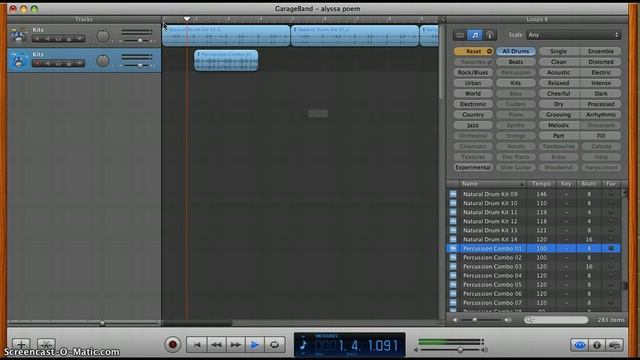Mute the second Kits track

pyautogui.click(x=48, y=64)
